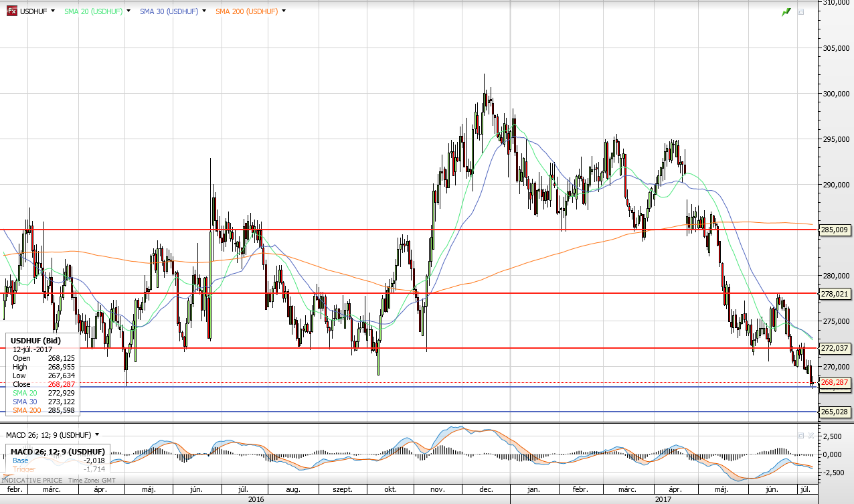854x504 pixels.
Task: Select the 272,037 red horizontal line label
Action: click(834, 348)
